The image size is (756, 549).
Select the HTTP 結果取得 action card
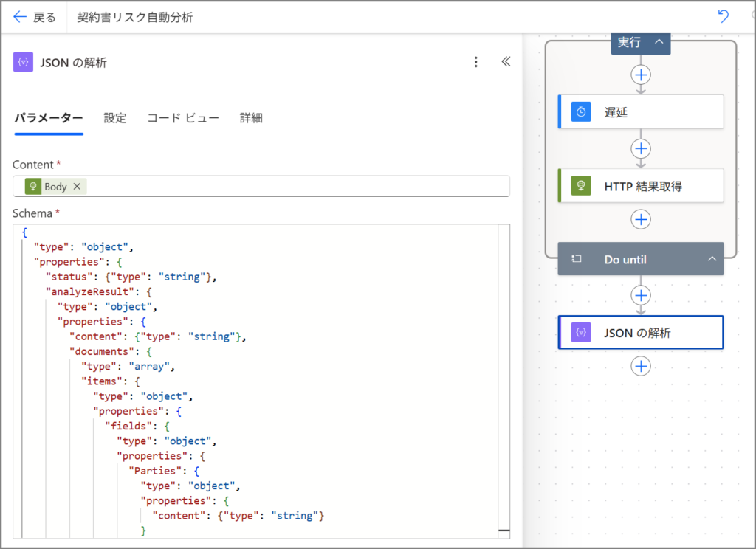[641, 186]
